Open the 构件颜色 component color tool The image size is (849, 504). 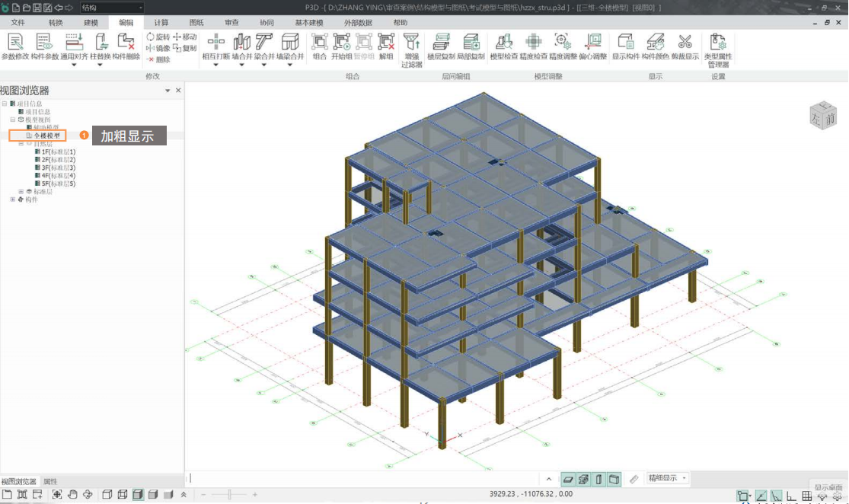pyautogui.click(x=655, y=45)
